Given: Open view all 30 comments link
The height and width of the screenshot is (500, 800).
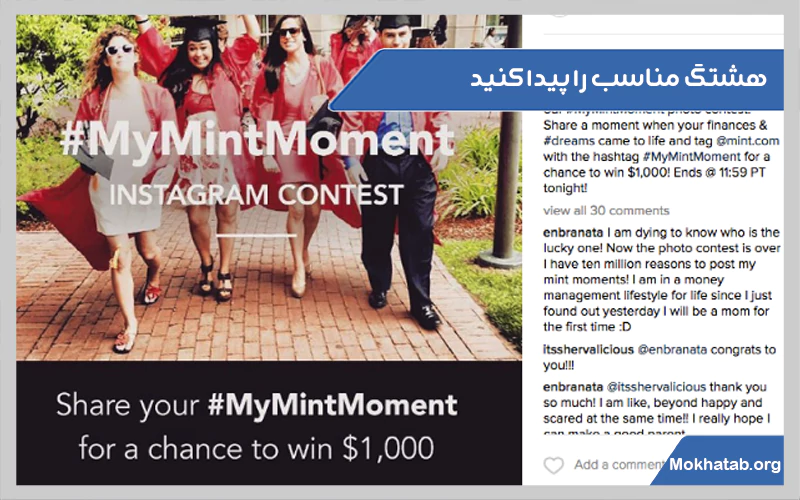Looking at the screenshot, I should click(x=606, y=211).
